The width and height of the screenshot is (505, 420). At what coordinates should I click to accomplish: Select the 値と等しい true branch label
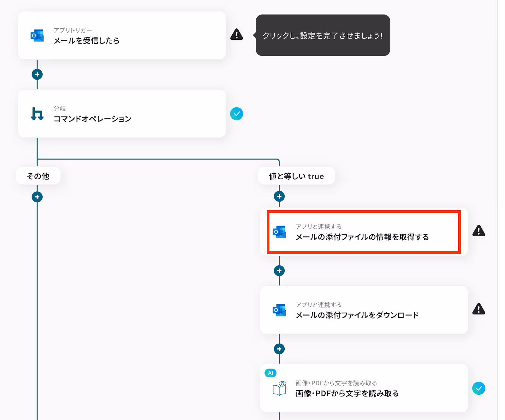(x=296, y=176)
